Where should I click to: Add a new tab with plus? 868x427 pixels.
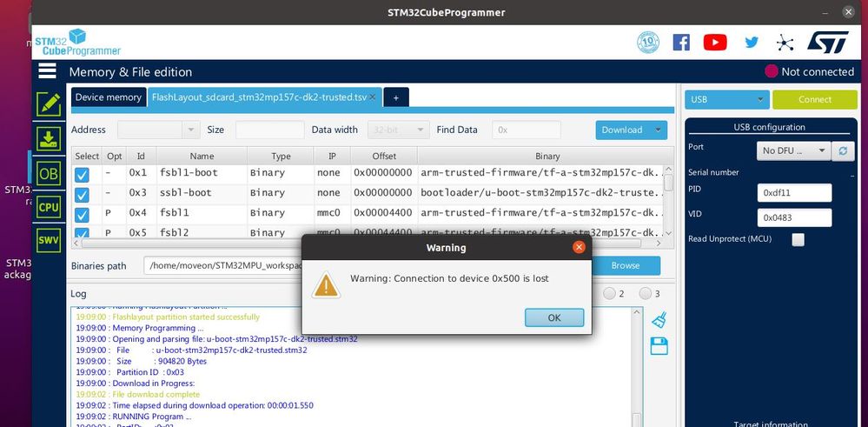(396, 97)
